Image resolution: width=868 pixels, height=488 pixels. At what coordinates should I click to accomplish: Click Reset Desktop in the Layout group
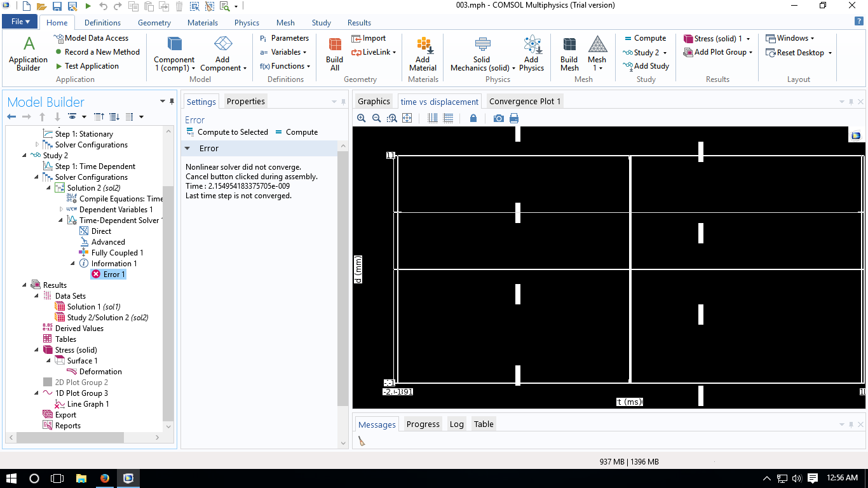pos(800,53)
